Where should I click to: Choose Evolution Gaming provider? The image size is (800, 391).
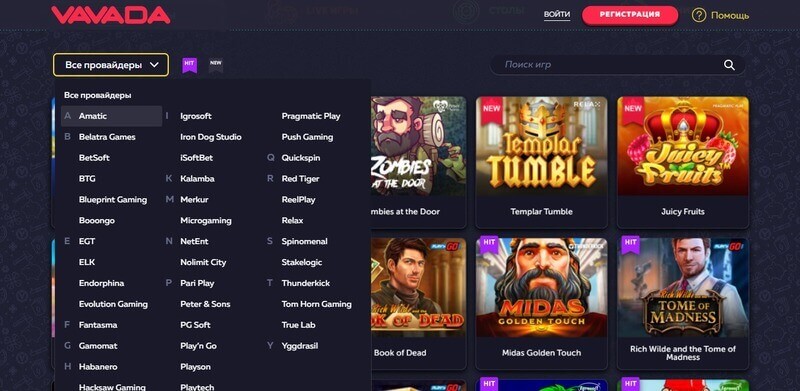[113, 304]
